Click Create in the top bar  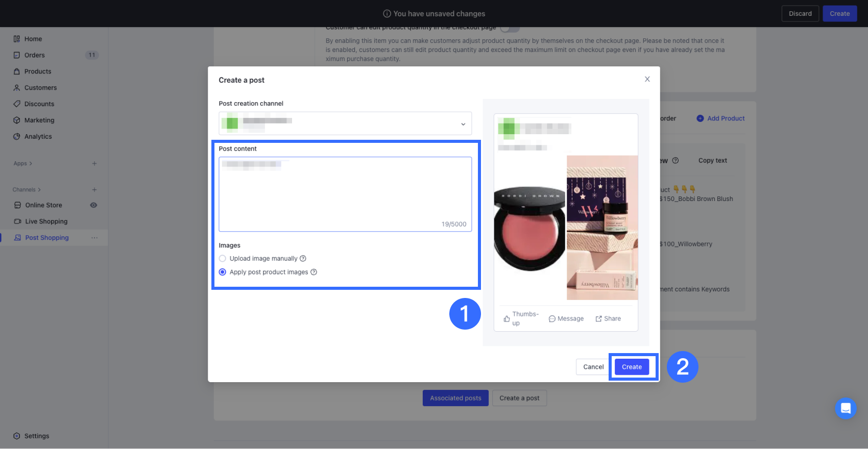[839, 14]
